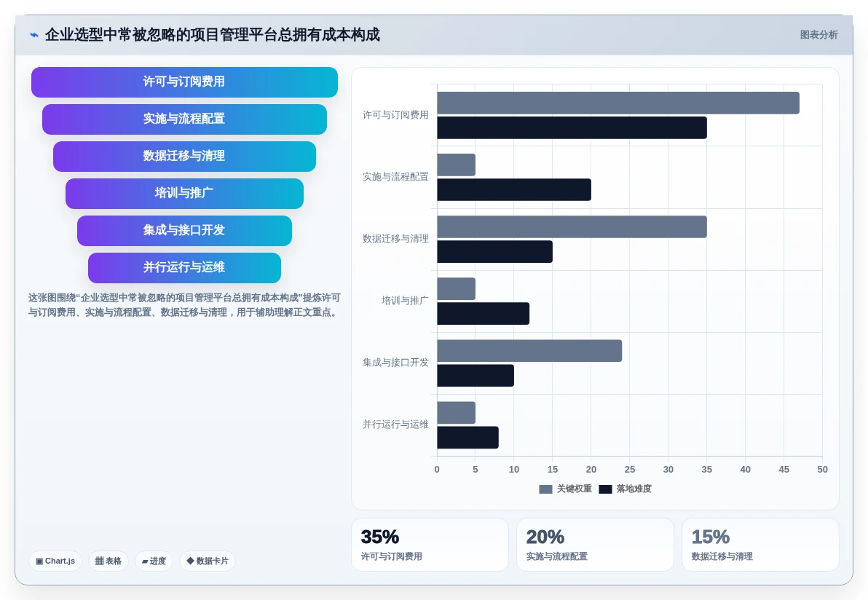Toggle the 落地难度 legend swatch
The width and height of the screenshot is (868, 600).
click(605, 489)
